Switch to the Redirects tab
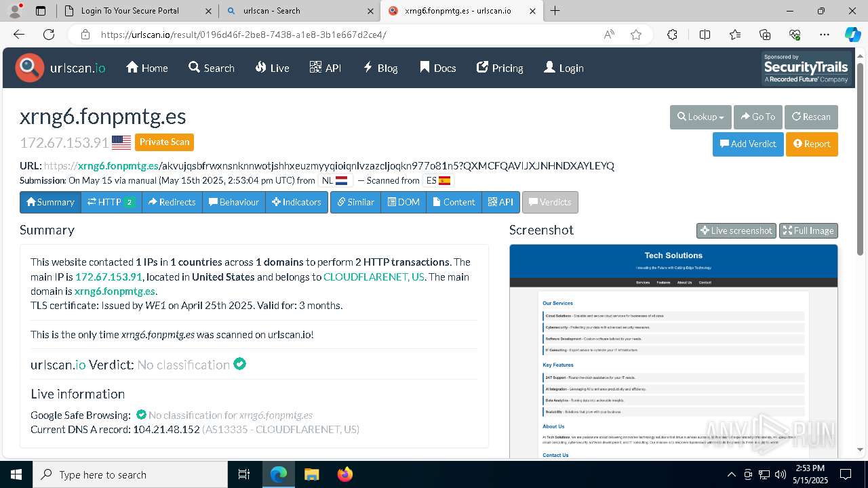 172,202
